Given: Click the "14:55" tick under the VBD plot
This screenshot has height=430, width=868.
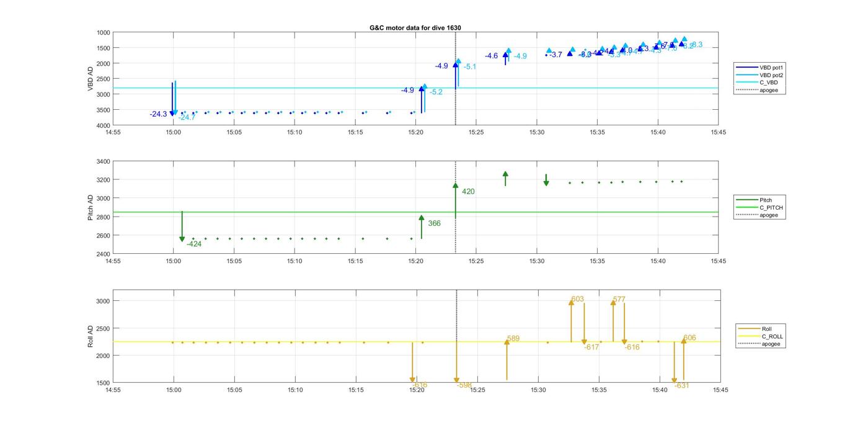Looking at the screenshot, I should tap(113, 132).
